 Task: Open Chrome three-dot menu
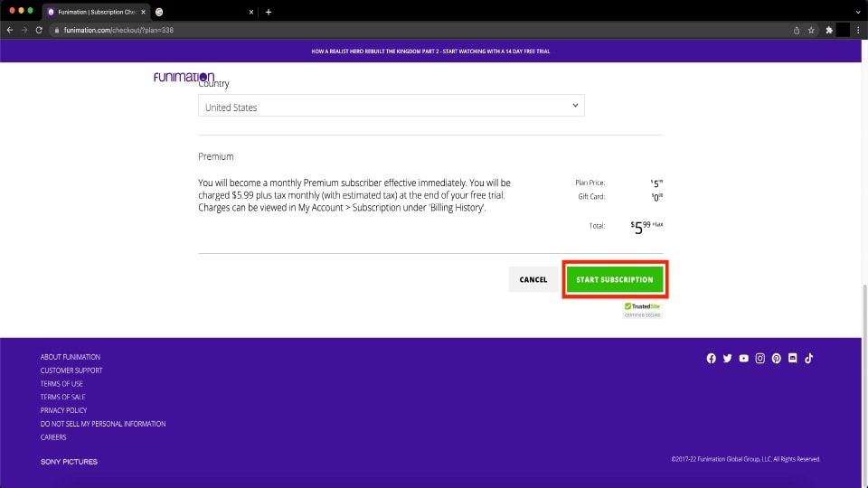[x=858, y=31]
